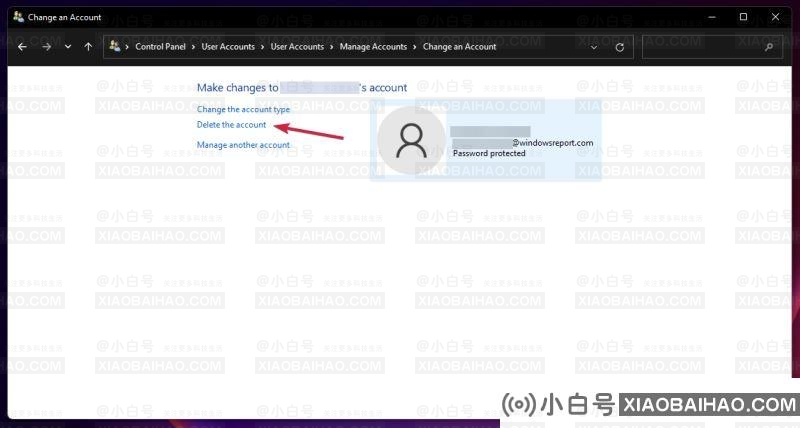The width and height of the screenshot is (800, 428).
Task: Go to Manage Accounts breadcrumb
Action: pos(373,46)
